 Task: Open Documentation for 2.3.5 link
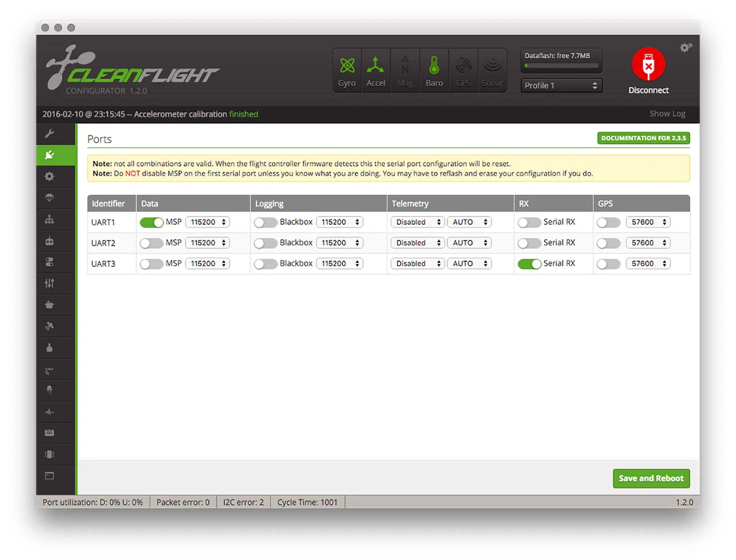coord(643,138)
